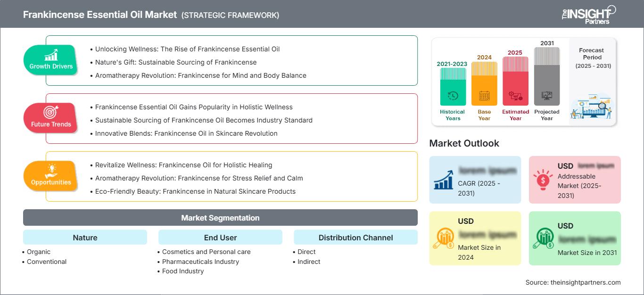Click the 'Base Year' caption
This screenshot has width=644, height=295.
click(x=484, y=115)
